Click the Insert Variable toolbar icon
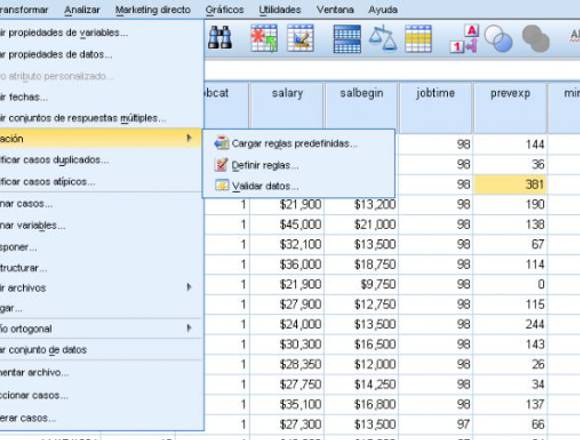The height and width of the screenshot is (440, 580). pos(300,38)
